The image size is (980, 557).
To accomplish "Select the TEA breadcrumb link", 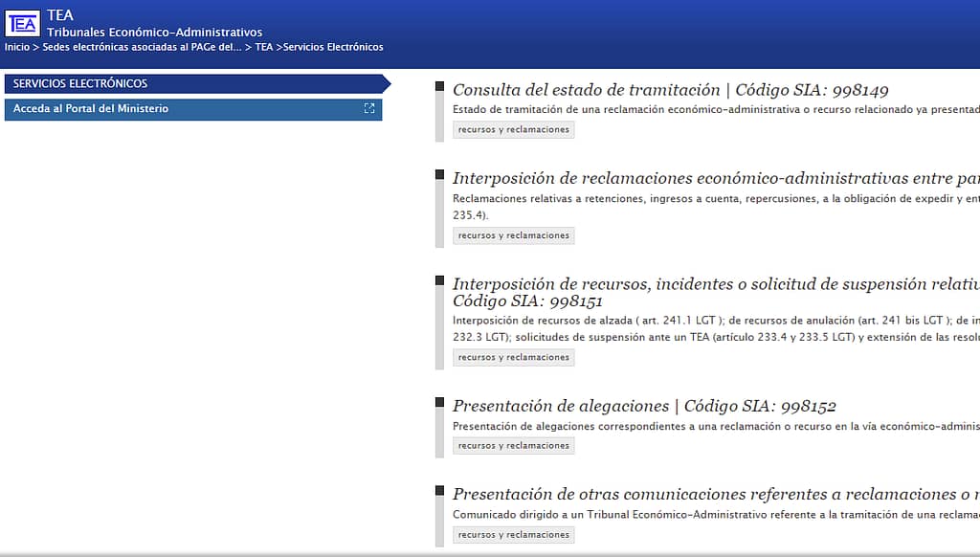I will pos(263,47).
